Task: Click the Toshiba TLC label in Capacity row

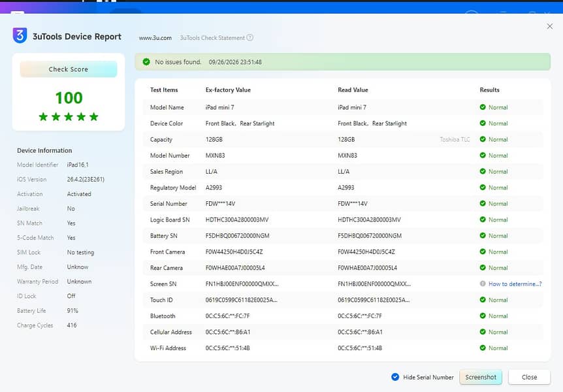Action: click(455, 139)
